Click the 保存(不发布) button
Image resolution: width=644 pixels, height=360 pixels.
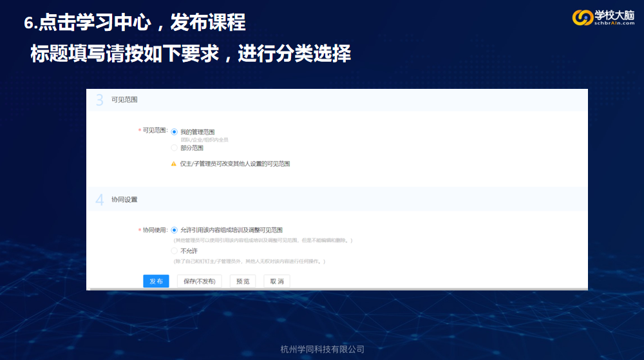coord(199,281)
